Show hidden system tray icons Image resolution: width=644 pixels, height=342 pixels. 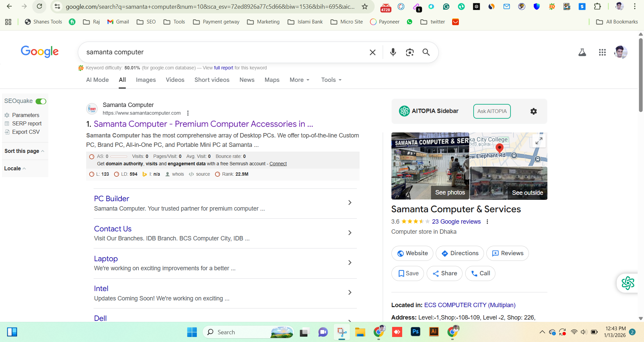pos(542,332)
